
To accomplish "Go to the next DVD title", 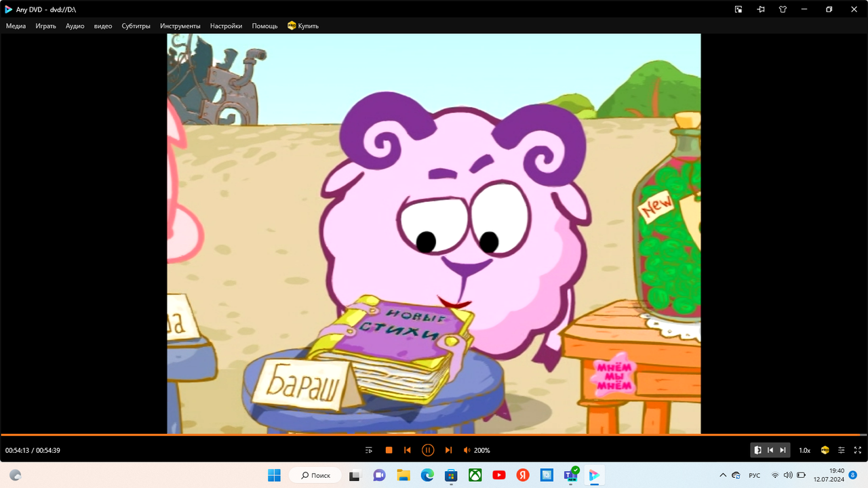I will 783,450.
